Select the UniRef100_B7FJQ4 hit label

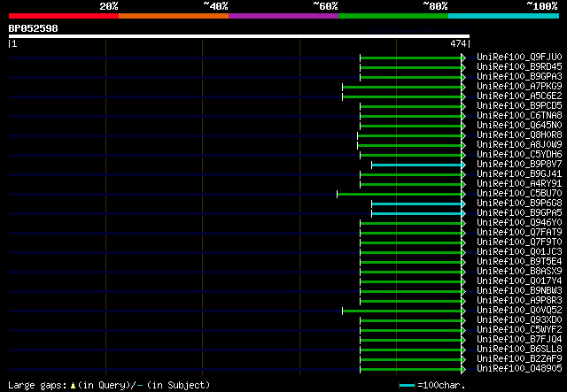[x=519, y=340]
